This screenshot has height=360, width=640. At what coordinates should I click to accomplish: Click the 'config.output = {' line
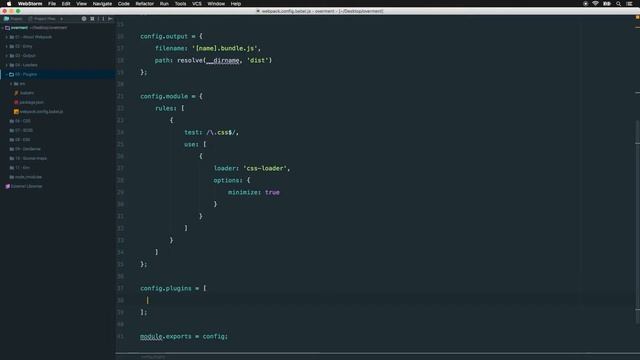pos(171,36)
